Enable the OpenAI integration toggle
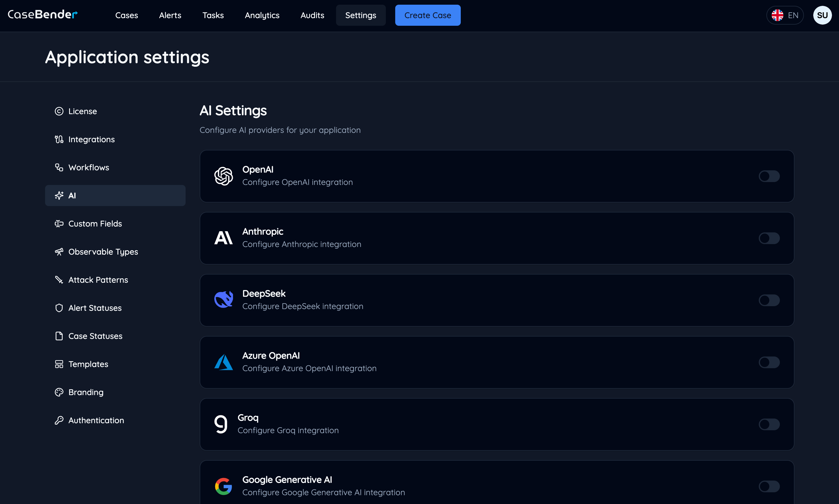839x504 pixels. click(769, 176)
